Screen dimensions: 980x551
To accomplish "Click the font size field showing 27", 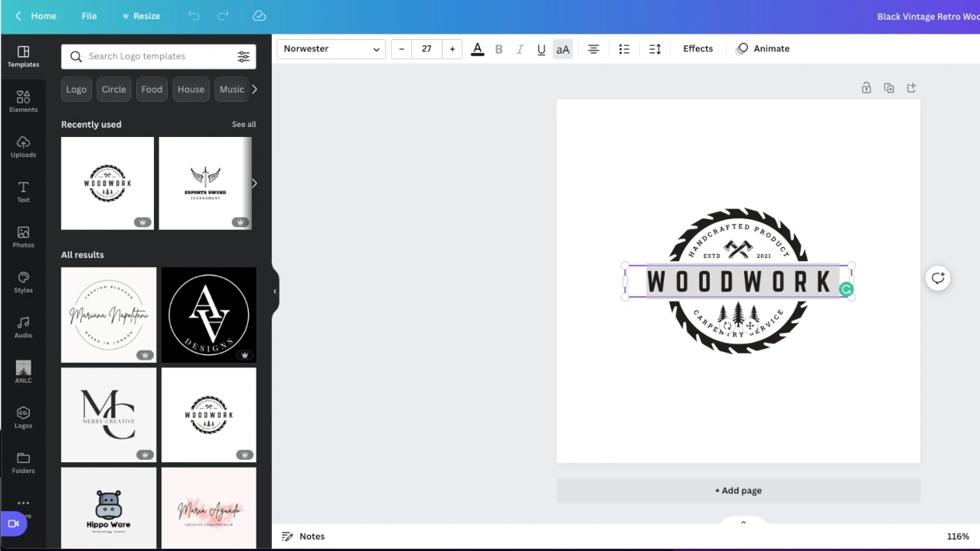I will [426, 49].
